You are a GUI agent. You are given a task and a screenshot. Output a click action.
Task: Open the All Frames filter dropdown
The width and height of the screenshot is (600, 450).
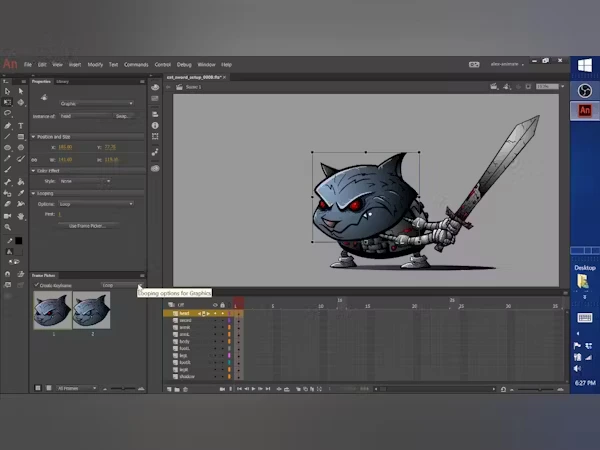pos(77,388)
